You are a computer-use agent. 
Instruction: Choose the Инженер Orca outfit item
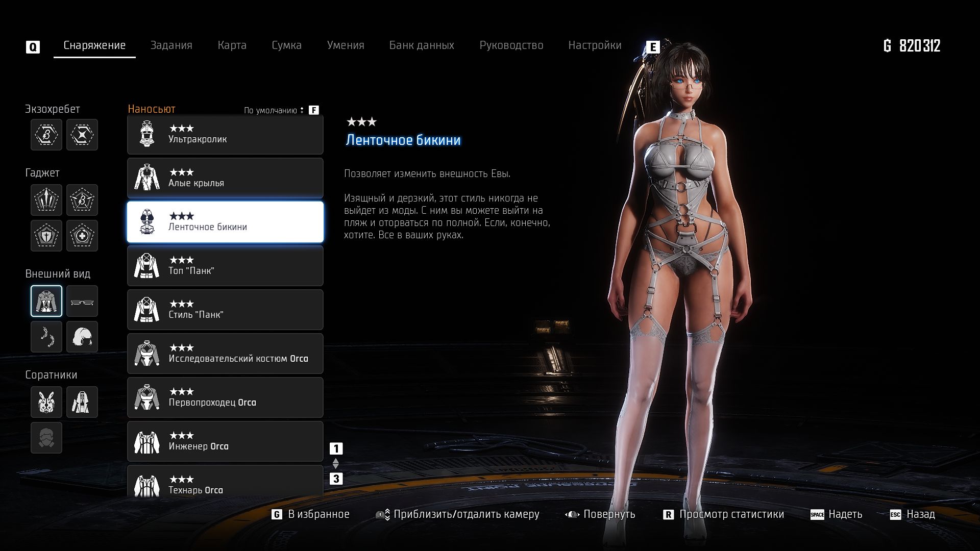click(225, 441)
